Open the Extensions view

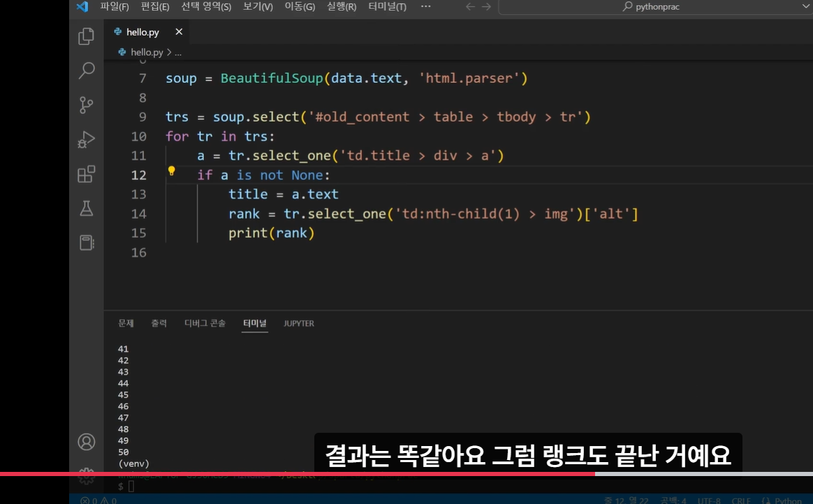[86, 174]
